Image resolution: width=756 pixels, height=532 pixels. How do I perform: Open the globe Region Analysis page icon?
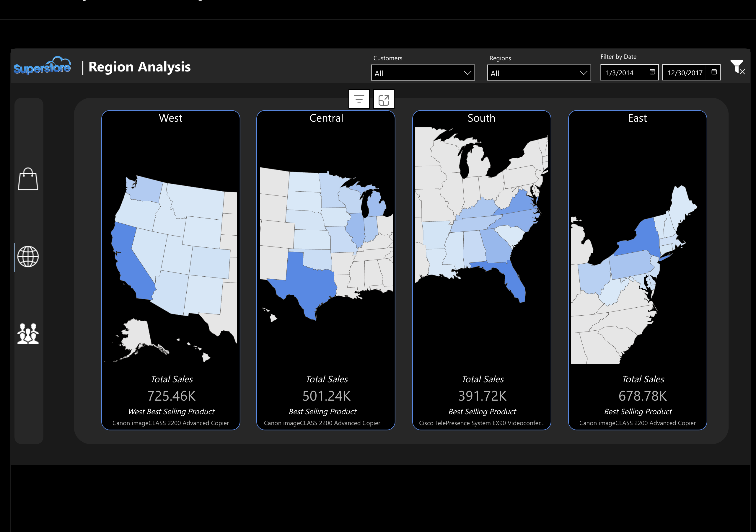coord(28,257)
